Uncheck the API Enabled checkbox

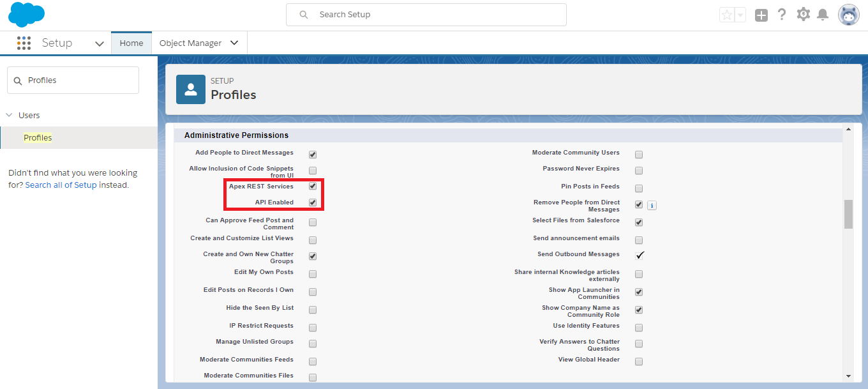(313, 202)
